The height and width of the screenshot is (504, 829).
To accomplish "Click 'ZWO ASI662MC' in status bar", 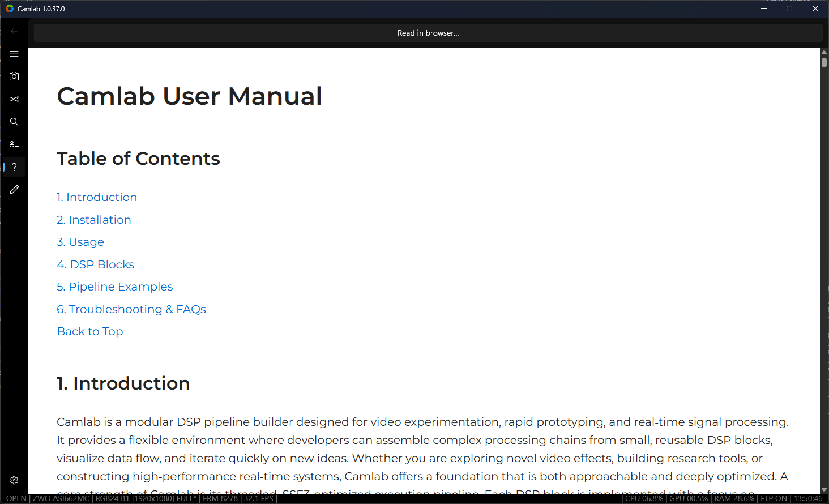I will [x=61, y=498].
